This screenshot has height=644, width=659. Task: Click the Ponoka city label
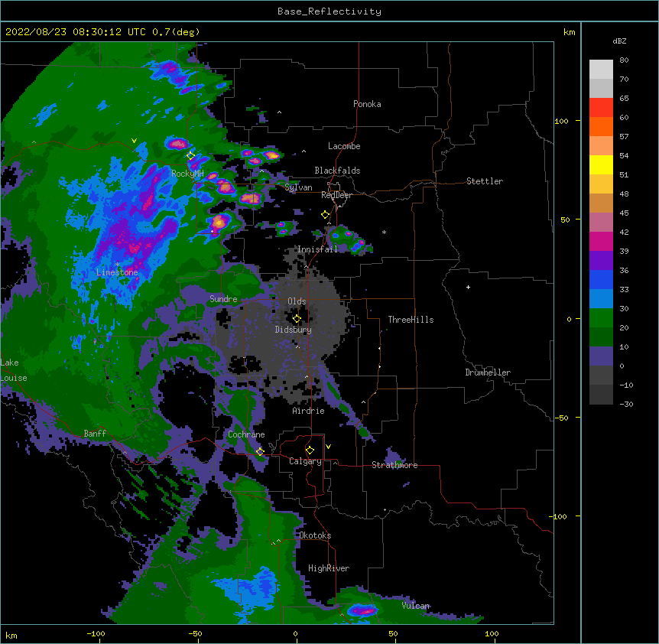[367, 104]
